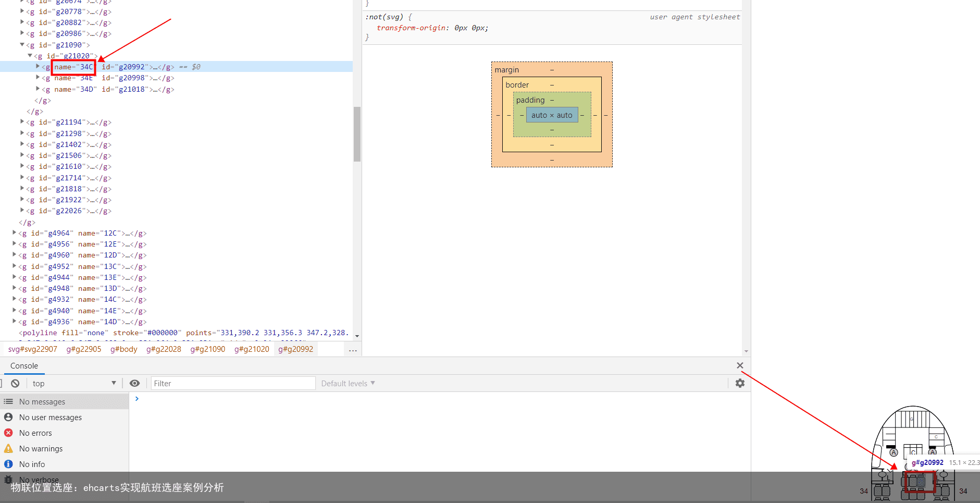Click the elements scrollbar down arrow
980x503 pixels.
tap(357, 336)
